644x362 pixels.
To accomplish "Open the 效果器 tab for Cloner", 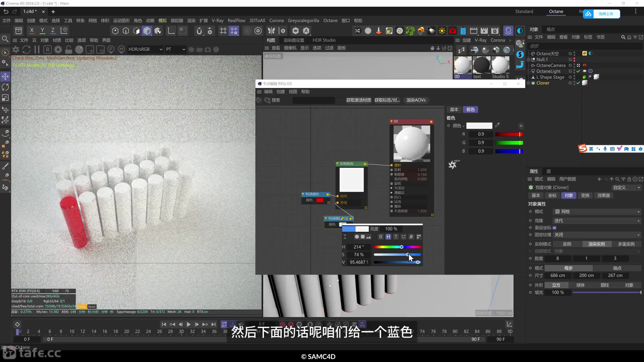I will (603, 196).
